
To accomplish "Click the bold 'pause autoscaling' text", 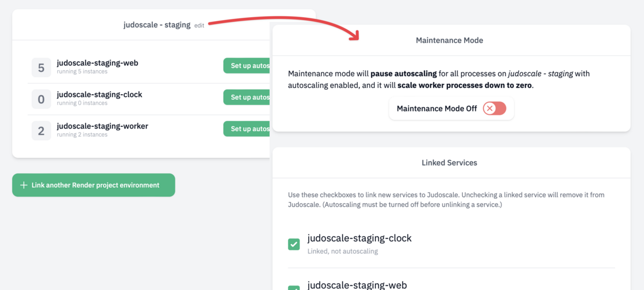I will click(403, 74).
